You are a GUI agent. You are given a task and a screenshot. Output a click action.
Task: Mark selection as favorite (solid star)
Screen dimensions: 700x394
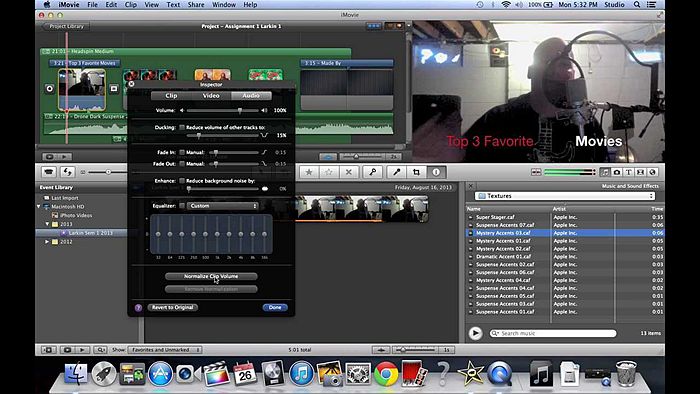(308, 172)
